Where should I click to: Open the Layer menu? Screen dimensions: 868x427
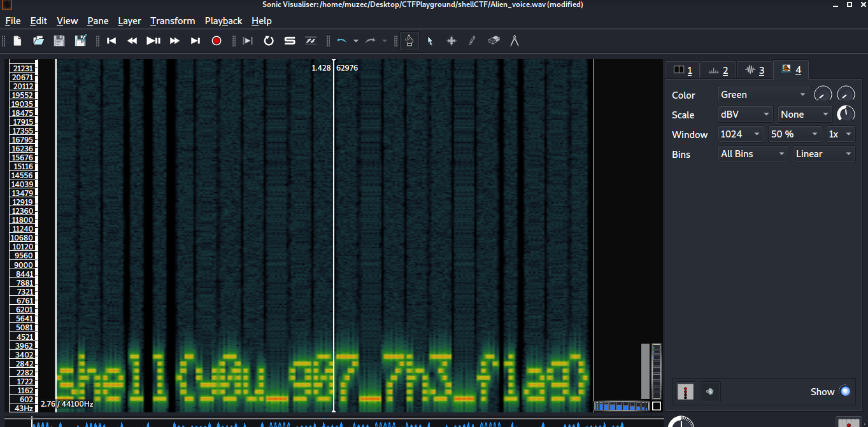tap(129, 21)
